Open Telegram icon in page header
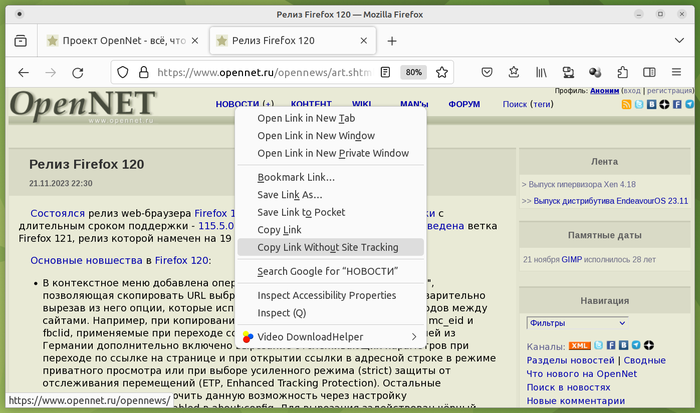The width and height of the screenshot is (700, 413). 690,104
